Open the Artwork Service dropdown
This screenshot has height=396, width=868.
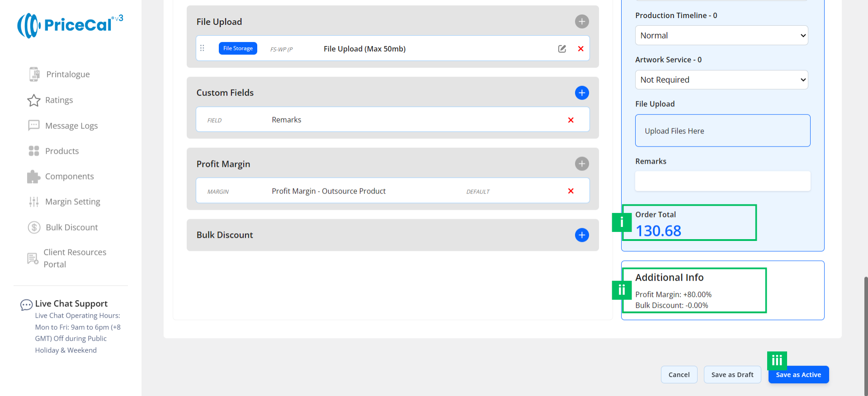coord(721,80)
